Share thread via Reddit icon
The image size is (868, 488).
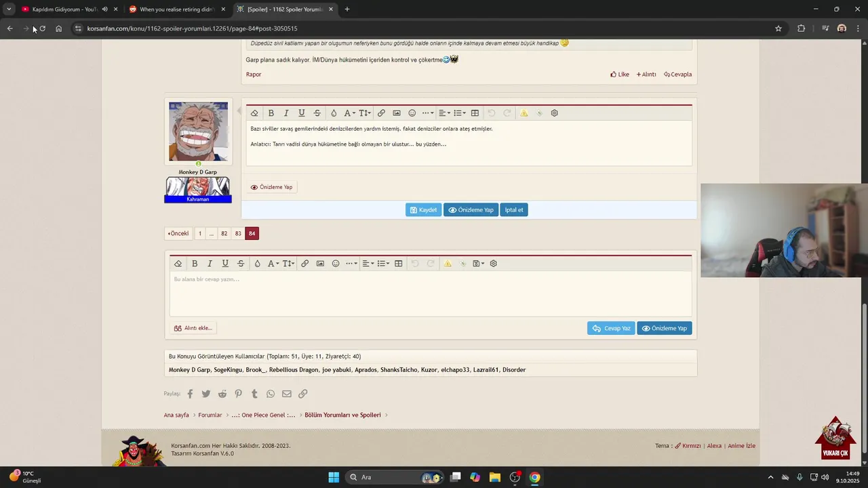pos(222,394)
